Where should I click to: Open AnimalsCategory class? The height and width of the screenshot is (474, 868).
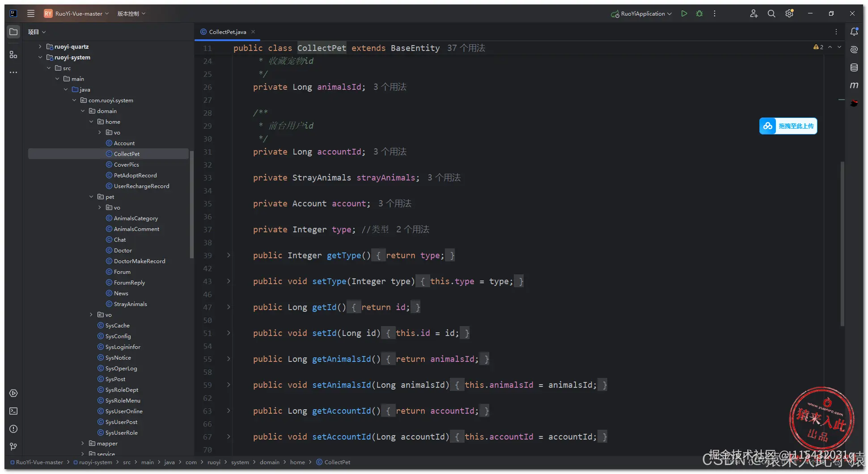tap(135, 218)
